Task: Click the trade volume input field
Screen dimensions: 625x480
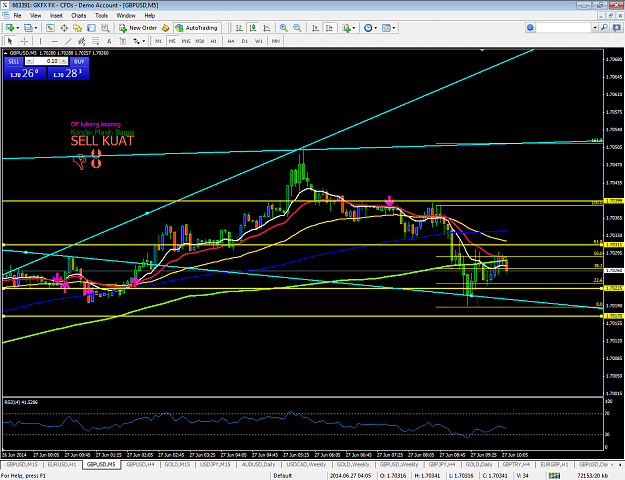Action: [x=47, y=61]
